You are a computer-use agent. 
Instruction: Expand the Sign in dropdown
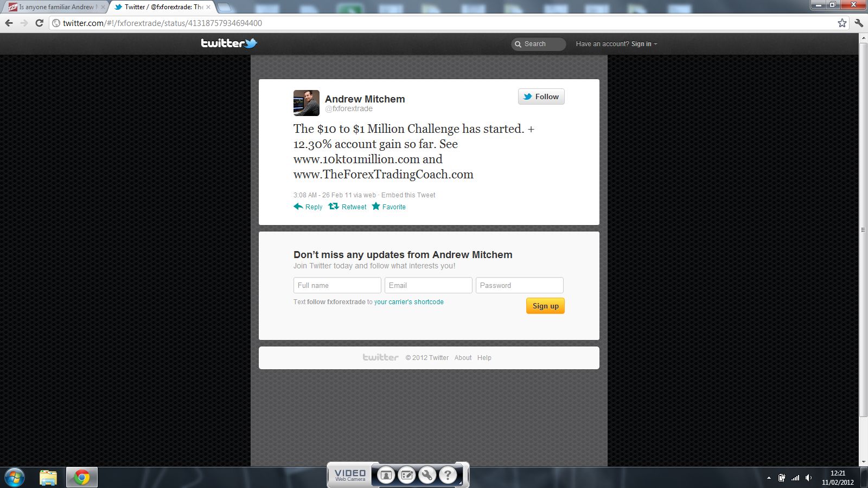[644, 44]
